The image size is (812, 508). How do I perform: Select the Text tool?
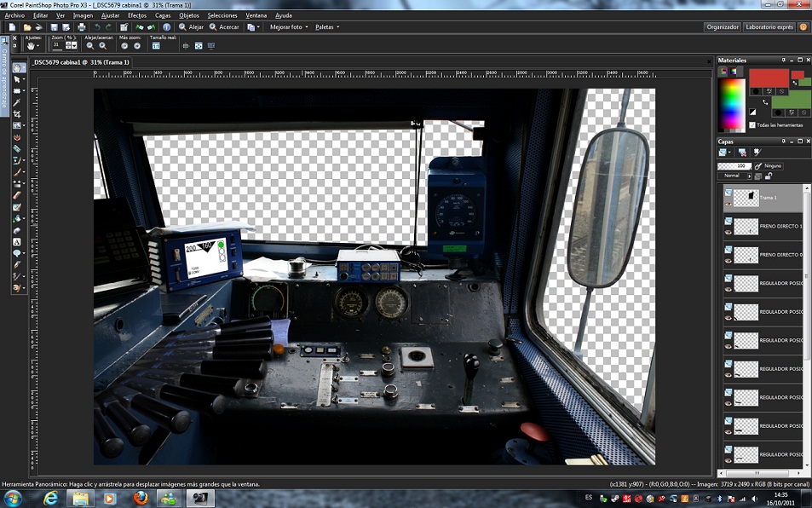coord(17,241)
